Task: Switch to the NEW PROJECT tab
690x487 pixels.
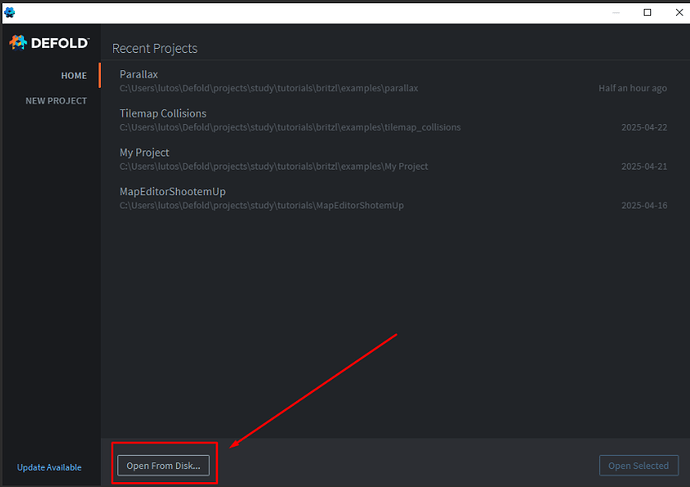Action: (56, 101)
